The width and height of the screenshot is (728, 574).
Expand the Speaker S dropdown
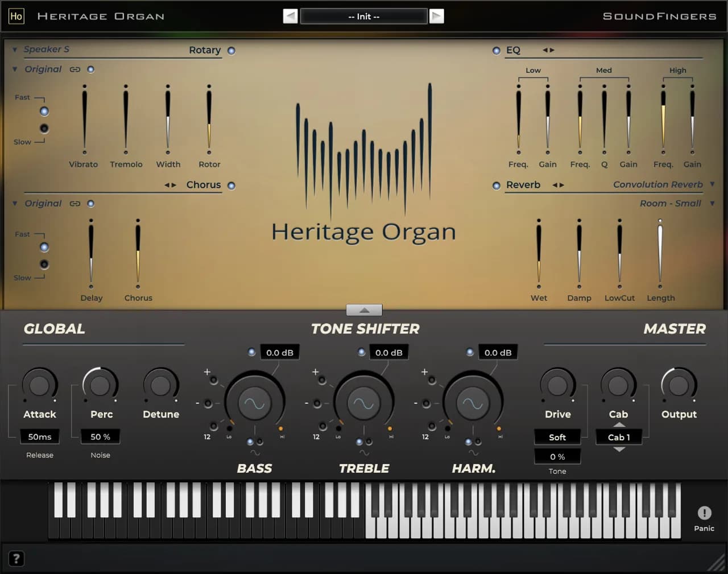pos(15,50)
